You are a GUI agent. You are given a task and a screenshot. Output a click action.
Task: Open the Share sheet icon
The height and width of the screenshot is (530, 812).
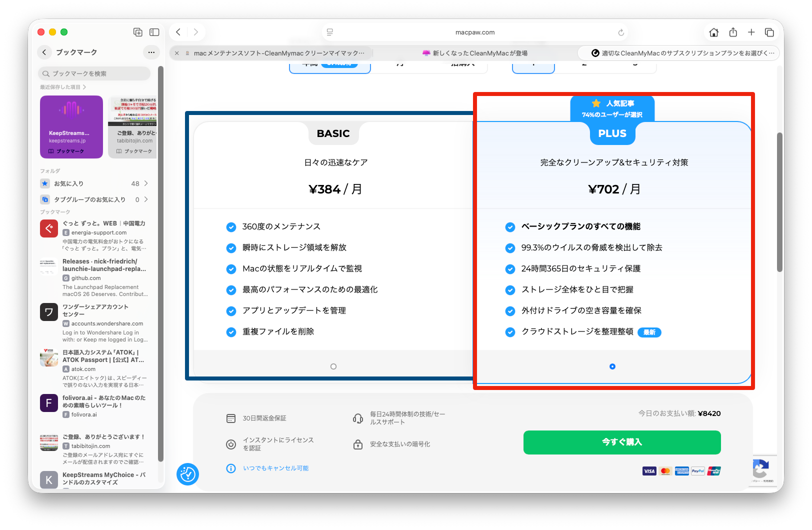tap(733, 32)
